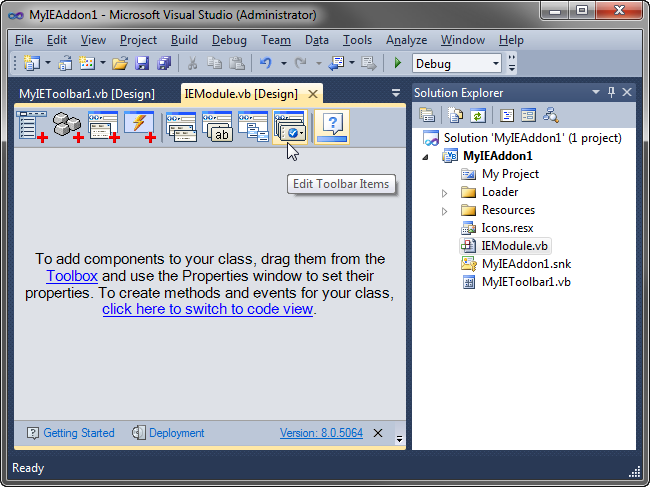Click the Add Bar window icon with red plus

pyautogui.click(x=104, y=127)
